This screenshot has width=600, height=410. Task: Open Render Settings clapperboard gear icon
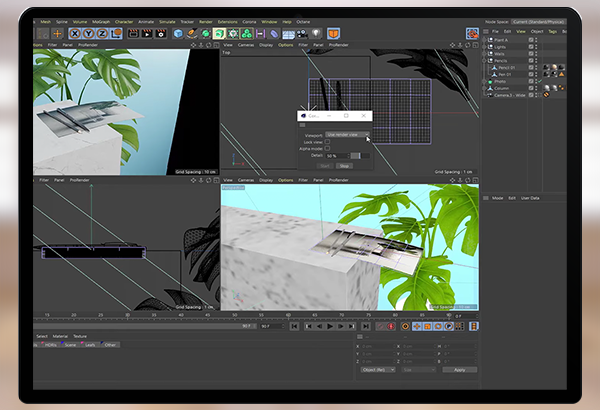click(x=161, y=34)
